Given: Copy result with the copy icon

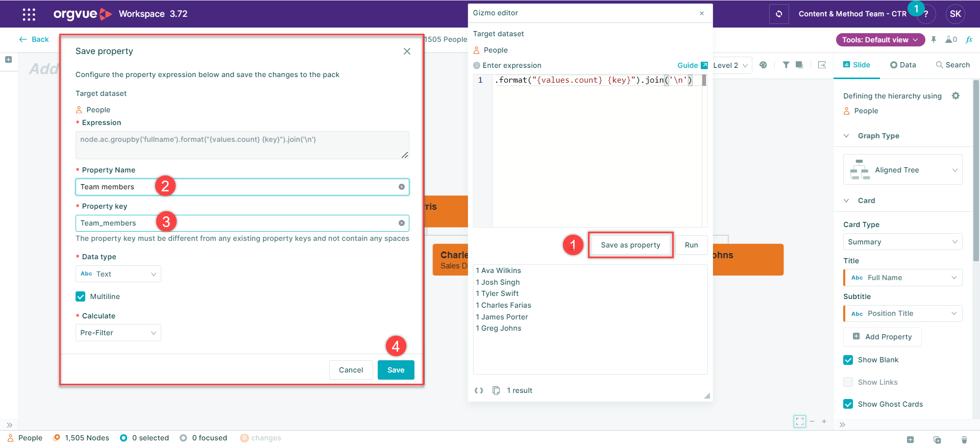Looking at the screenshot, I should tap(496, 390).
